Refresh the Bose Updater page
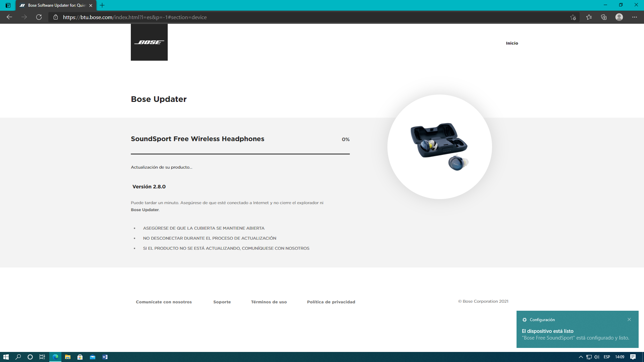 click(x=39, y=17)
